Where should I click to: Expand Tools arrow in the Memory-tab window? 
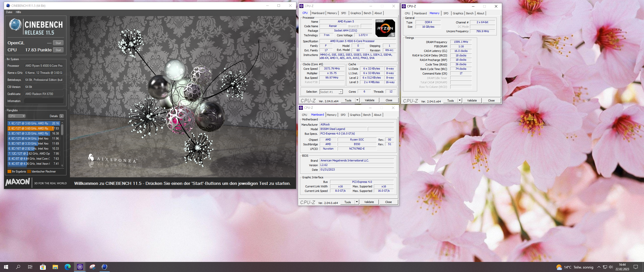[x=460, y=100]
